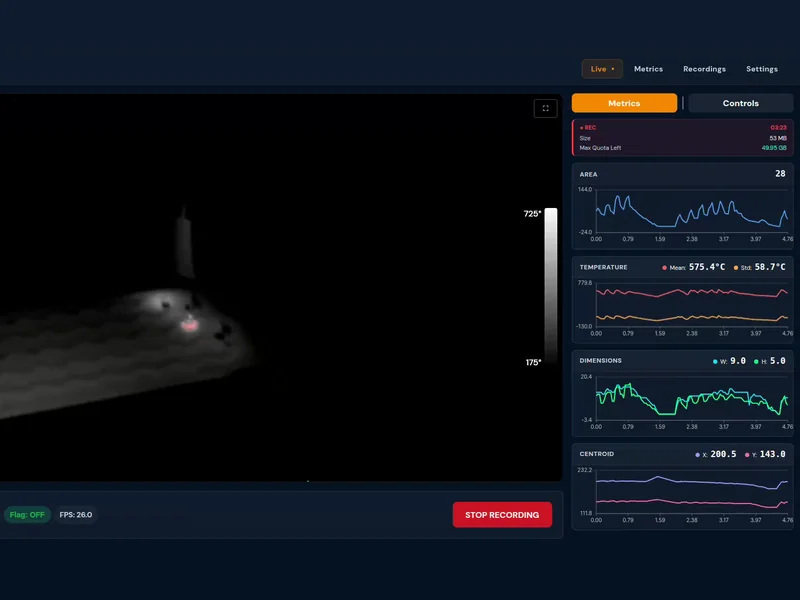The image size is (800, 600).
Task: Click the Max Quota Left value 49.95 GB
Action: (x=774, y=148)
